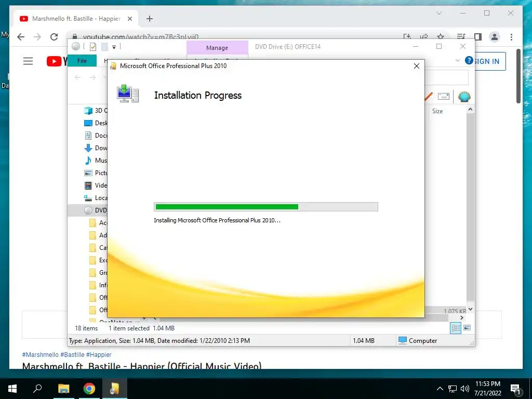Open Chrome tab search dropdown
Screen dimensions: 532x399
438,13
